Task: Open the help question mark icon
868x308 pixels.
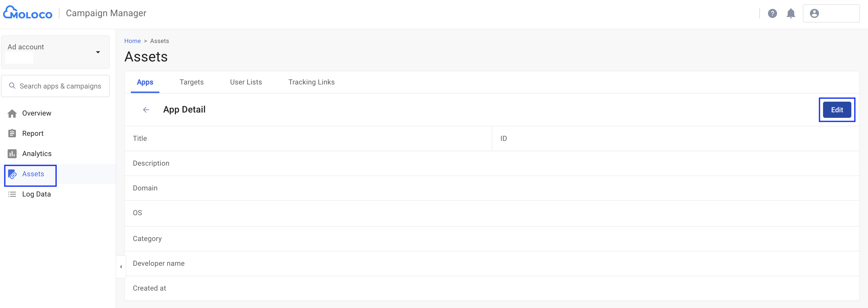Action: coord(773,13)
